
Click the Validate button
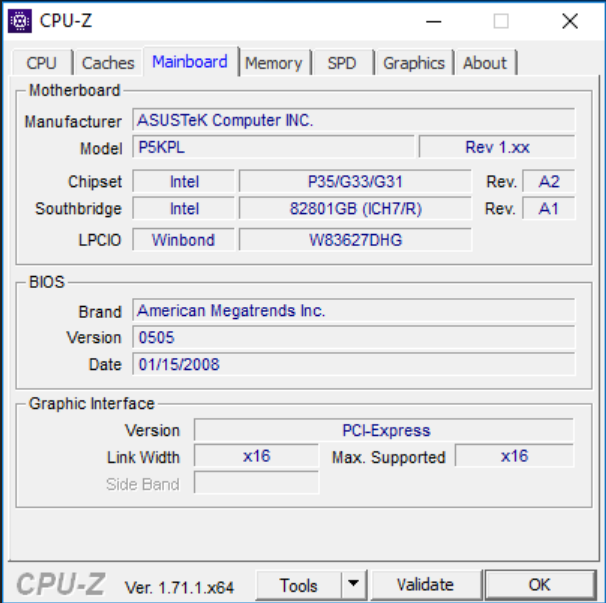(x=426, y=585)
